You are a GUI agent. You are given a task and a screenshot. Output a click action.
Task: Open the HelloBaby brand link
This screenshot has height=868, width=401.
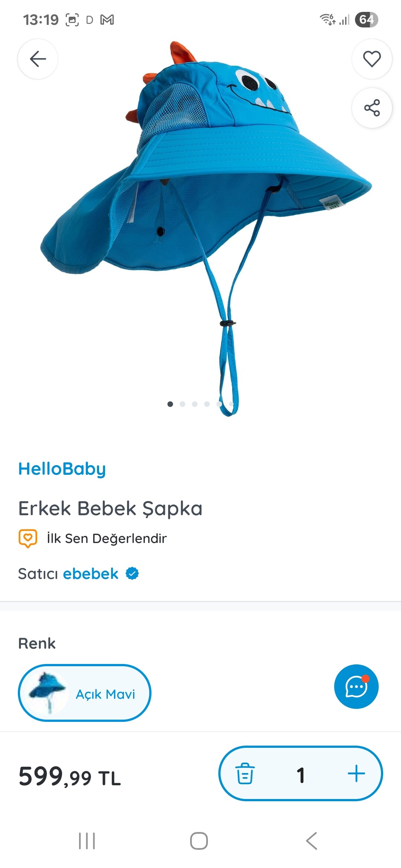point(62,469)
